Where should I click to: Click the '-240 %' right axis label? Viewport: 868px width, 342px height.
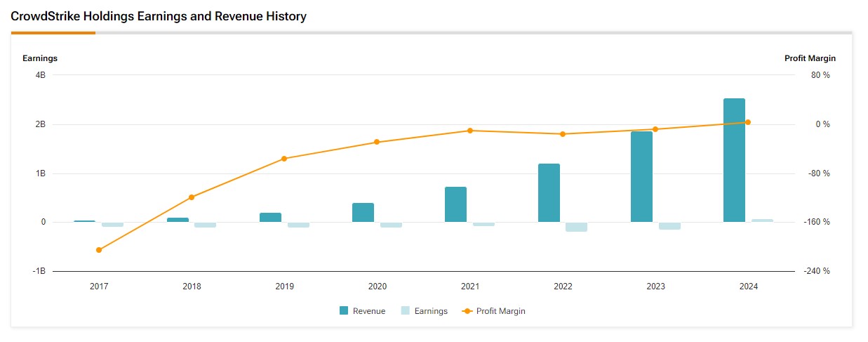coord(817,271)
